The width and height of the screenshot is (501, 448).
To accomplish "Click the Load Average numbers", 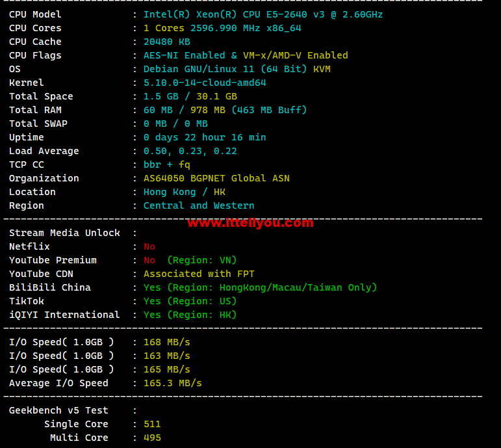I will pyautogui.click(x=190, y=151).
